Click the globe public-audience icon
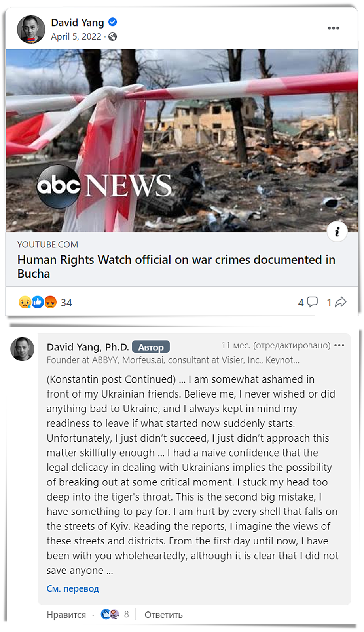 113,37
